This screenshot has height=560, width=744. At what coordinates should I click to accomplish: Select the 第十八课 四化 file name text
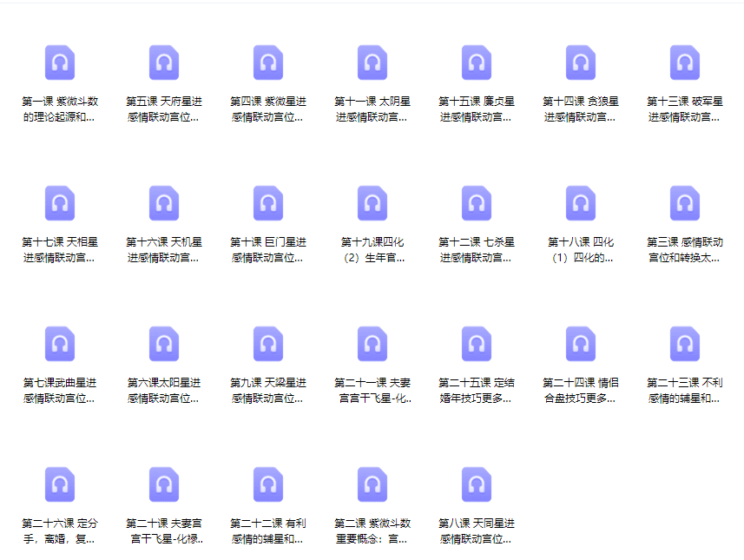[x=581, y=250]
